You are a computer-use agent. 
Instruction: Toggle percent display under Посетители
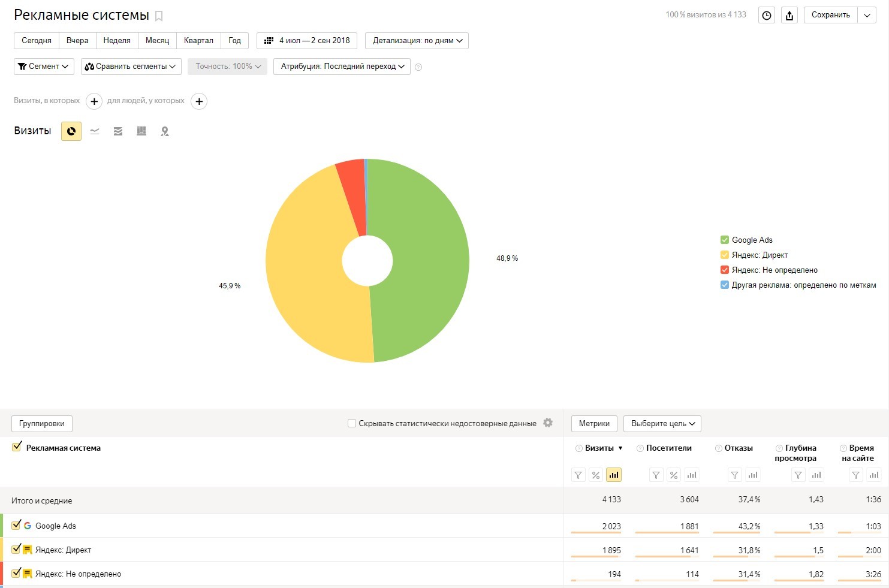tap(674, 475)
